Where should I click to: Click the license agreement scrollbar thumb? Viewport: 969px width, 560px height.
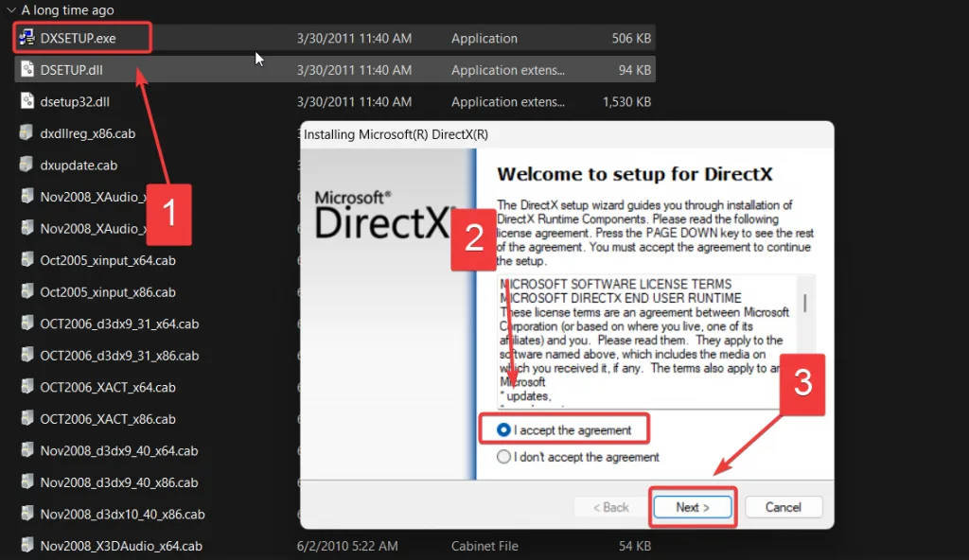click(804, 303)
